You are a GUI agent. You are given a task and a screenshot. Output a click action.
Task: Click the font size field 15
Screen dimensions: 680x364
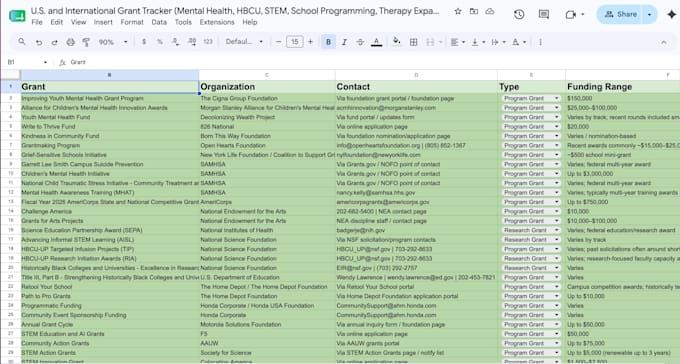click(x=294, y=42)
